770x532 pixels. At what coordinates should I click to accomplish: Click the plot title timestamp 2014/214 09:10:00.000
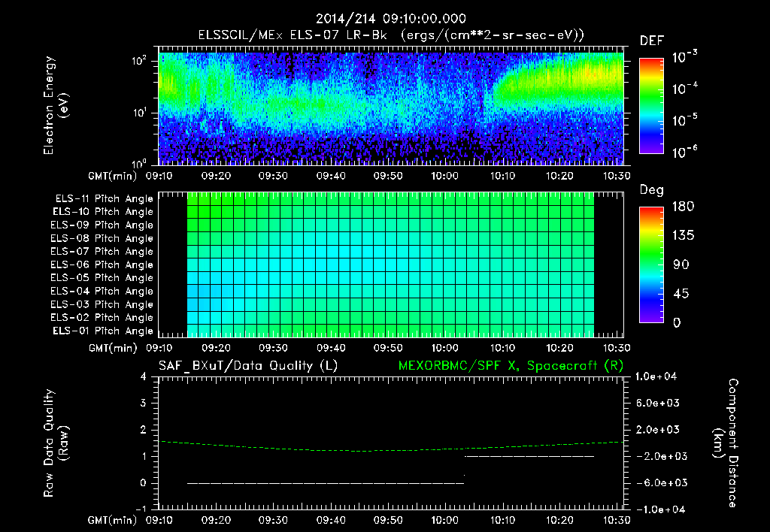click(390, 19)
